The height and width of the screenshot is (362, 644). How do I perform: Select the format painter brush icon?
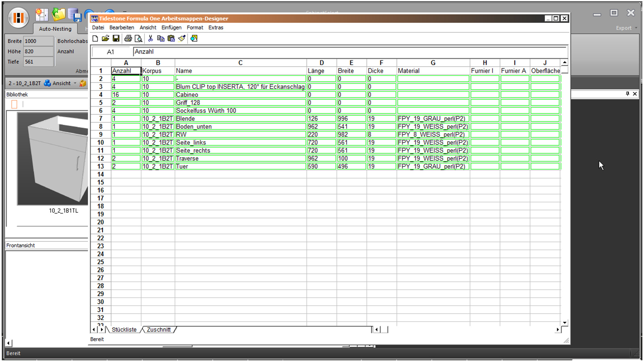[182, 39]
